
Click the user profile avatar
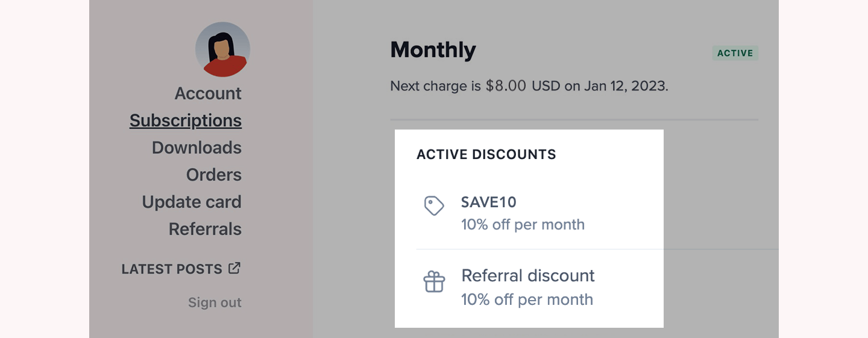pyautogui.click(x=222, y=49)
